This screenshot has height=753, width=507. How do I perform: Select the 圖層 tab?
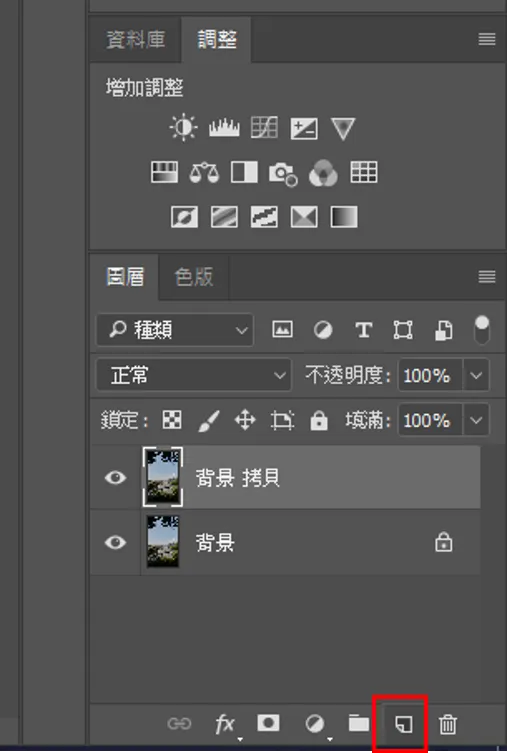[x=125, y=277]
